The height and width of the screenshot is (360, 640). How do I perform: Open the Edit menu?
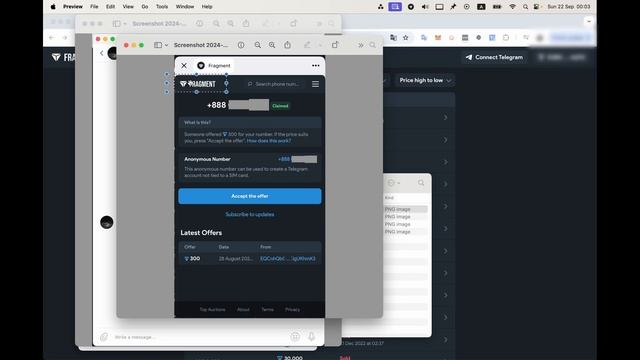click(x=110, y=7)
